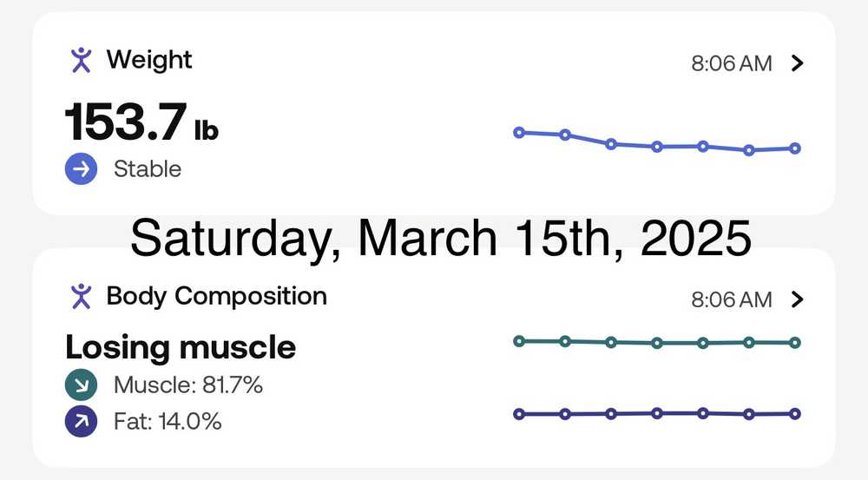Image resolution: width=868 pixels, height=480 pixels.
Task: Click first point on green muscle line
Action: coord(519,341)
